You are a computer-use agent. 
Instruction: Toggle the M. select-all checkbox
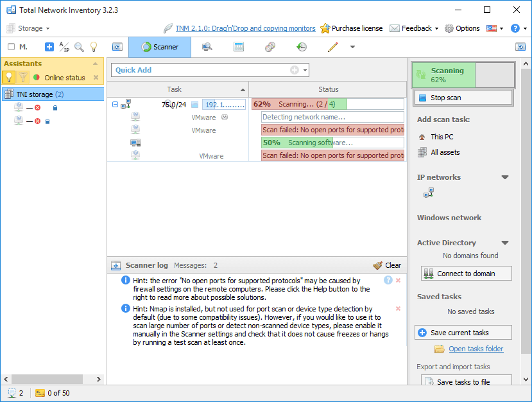[11, 47]
